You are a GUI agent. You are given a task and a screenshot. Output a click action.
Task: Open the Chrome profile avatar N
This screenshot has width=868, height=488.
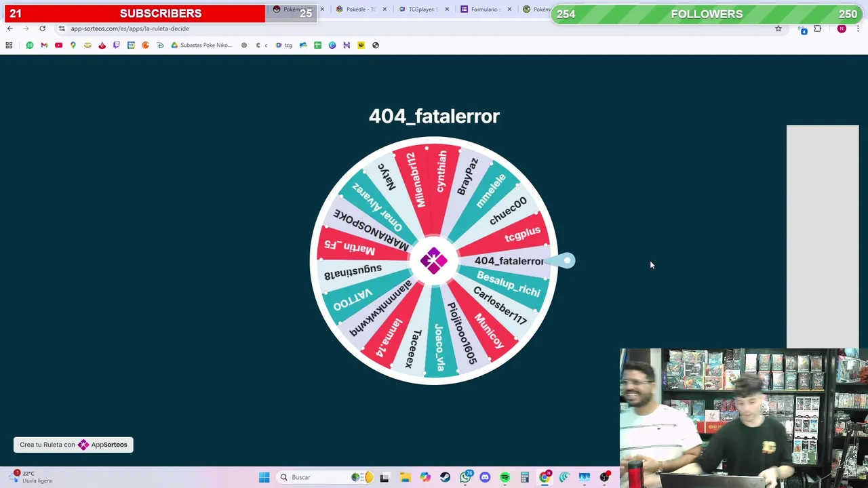pyautogui.click(x=842, y=28)
